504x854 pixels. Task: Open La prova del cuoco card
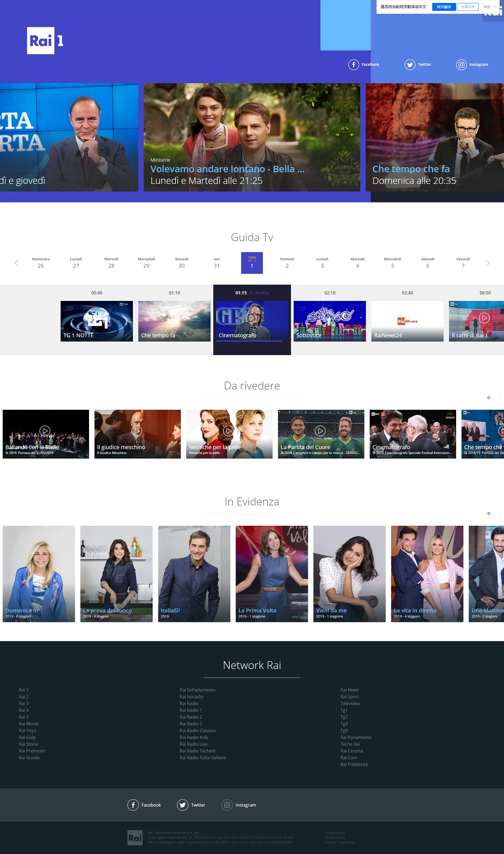click(x=116, y=574)
